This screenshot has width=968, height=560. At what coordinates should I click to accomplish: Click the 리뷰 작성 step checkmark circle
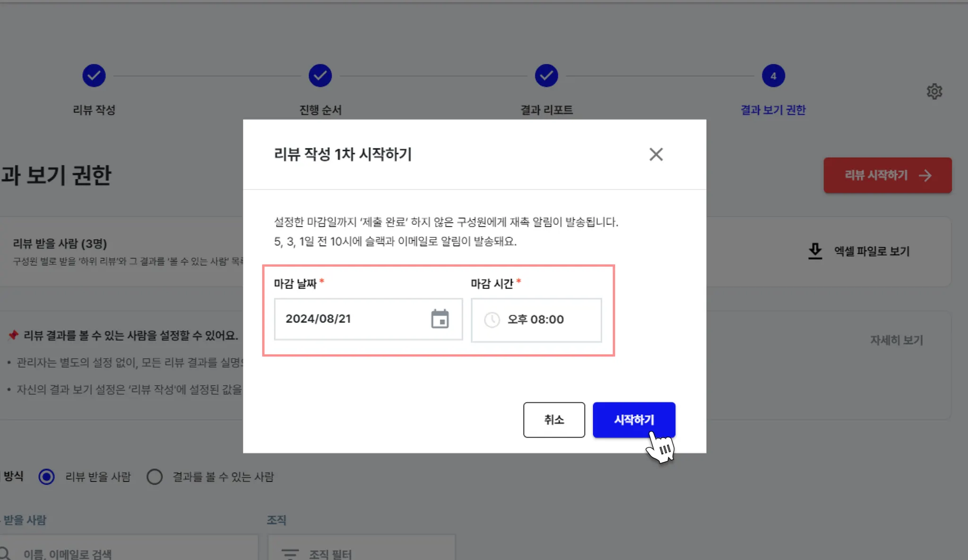point(94,76)
